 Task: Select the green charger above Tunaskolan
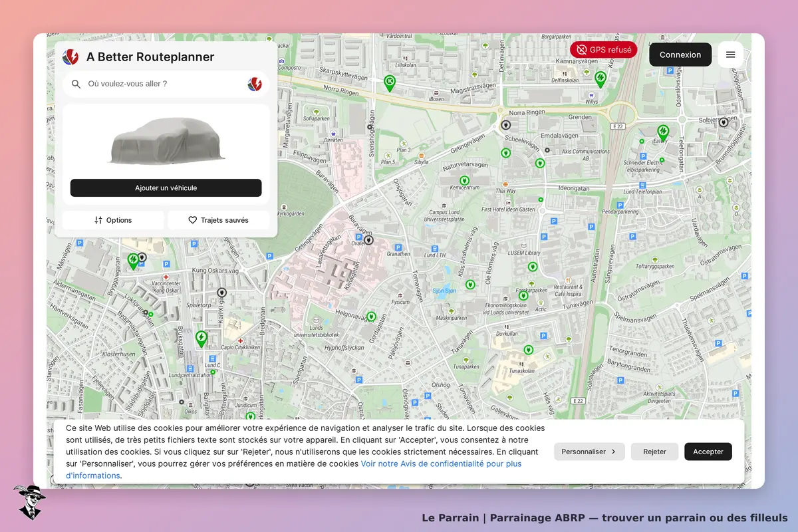click(x=528, y=350)
